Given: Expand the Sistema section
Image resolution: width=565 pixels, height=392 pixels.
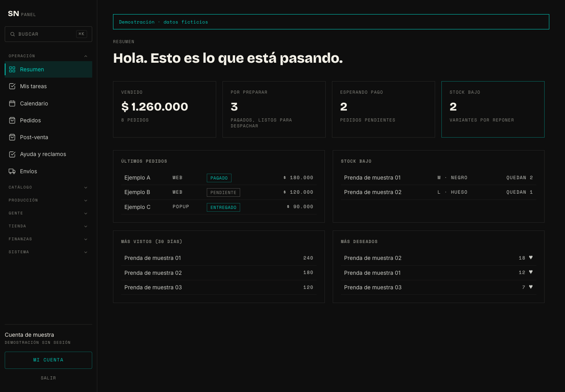Looking at the screenshot, I should [48, 252].
